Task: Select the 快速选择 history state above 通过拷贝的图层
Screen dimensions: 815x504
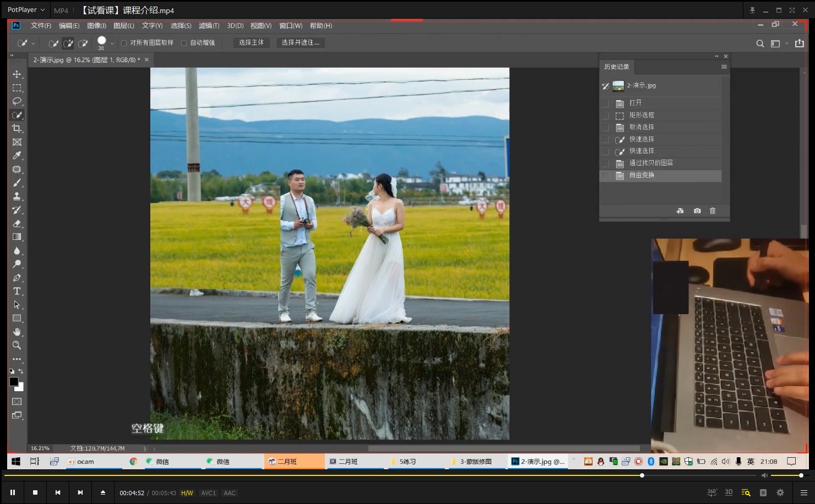Action: (x=660, y=151)
